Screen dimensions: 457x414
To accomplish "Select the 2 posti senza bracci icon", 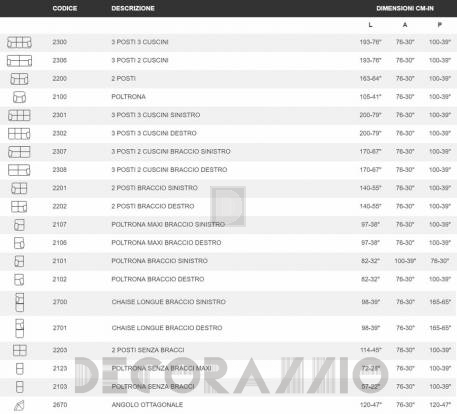I will coord(20,350).
